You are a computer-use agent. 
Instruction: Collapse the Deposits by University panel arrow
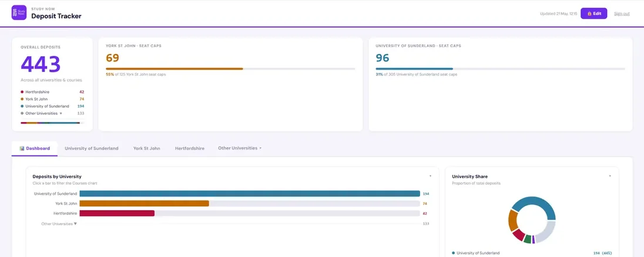tap(431, 176)
